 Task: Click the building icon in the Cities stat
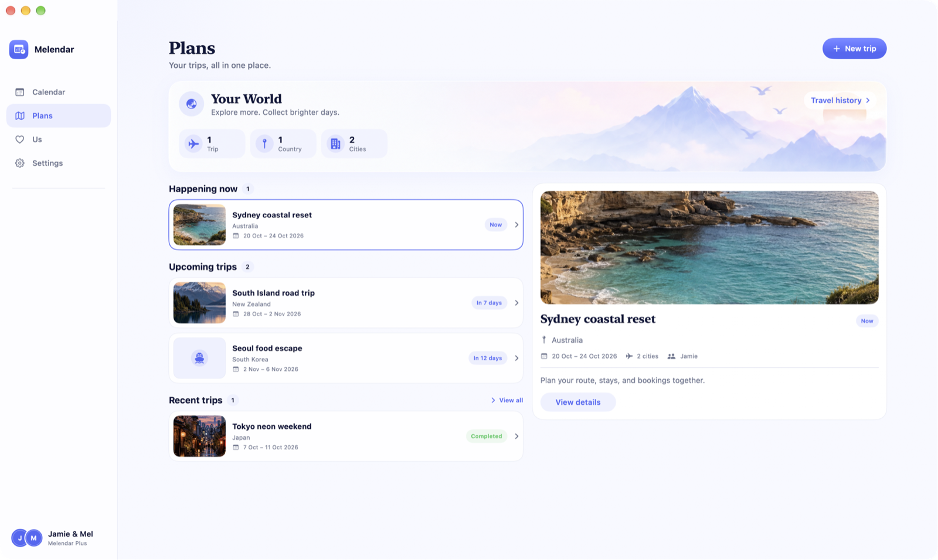[335, 144]
